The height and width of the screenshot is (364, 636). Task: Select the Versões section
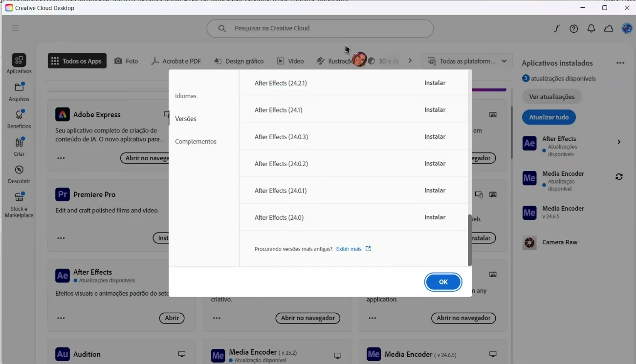click(x=186, y=119)
